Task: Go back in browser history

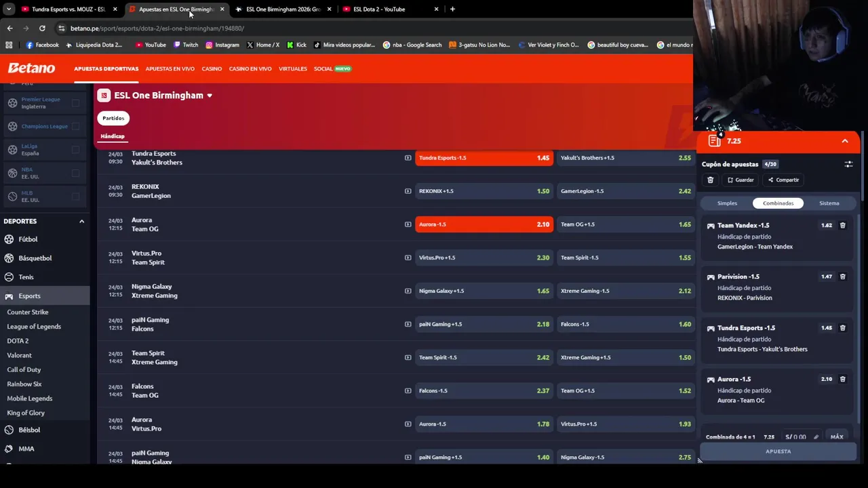Action: [x=9, y=28]
